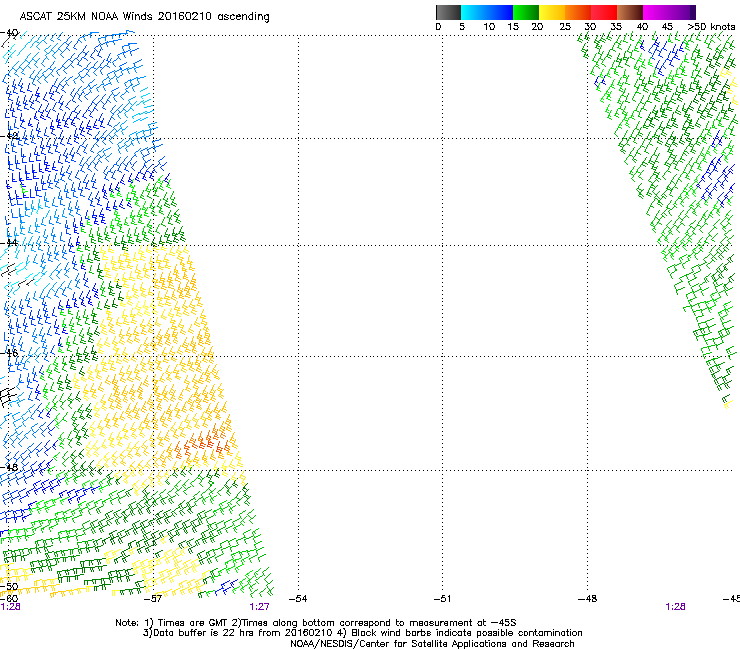The width and height of the screenshot is (740, 650).
Task: Click the '0' legend scale label
Action: 438,27
